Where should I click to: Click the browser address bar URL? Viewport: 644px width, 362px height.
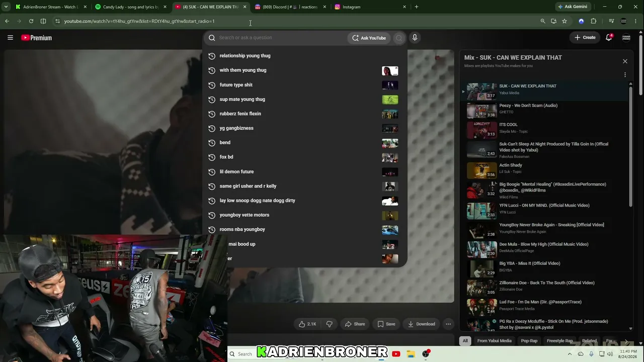click(x=139, y=21)
